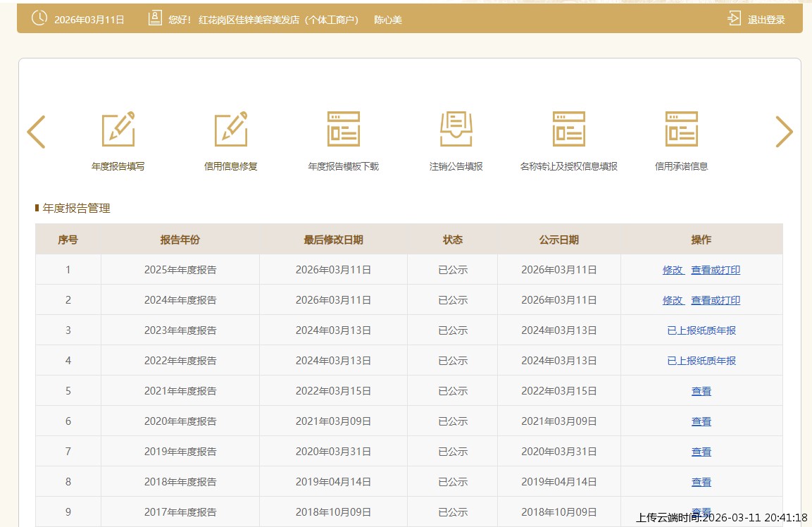The height and width of the screenshot is (527, 812).
Task: Click the 年度报告模板下载 icon
Action: [344, 130]
